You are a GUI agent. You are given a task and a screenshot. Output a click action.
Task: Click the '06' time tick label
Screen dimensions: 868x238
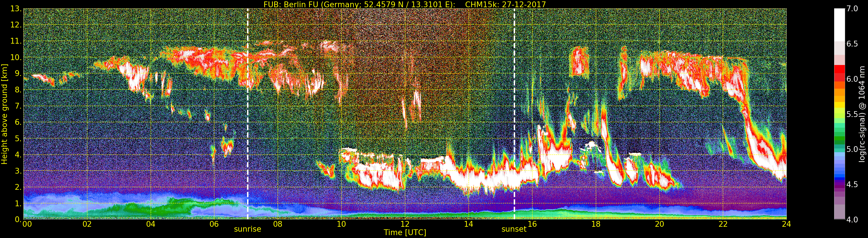pos(214,224)
